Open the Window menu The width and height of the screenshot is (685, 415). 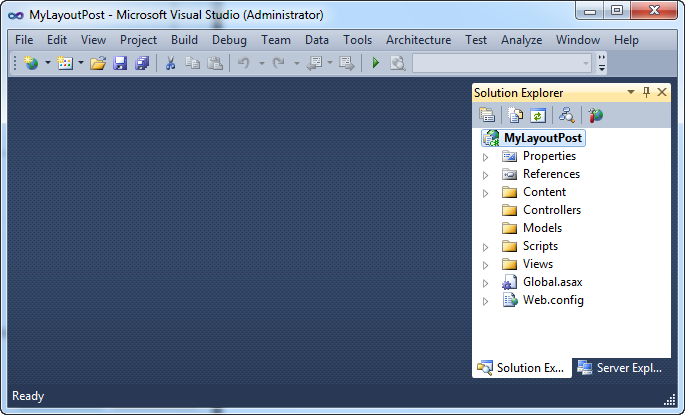[x=578, y=40]
